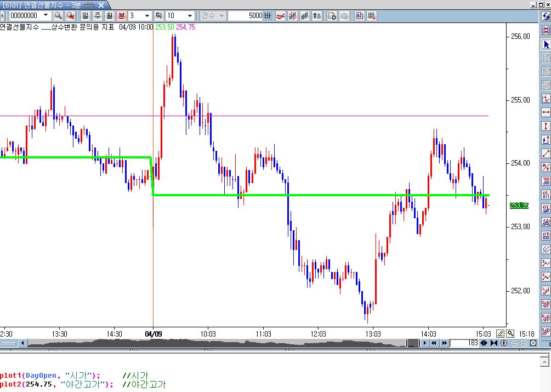Toggle the 일 (daily) period button
The height and width of the screenshot is (392, 551).
click(x=86, y=16)
